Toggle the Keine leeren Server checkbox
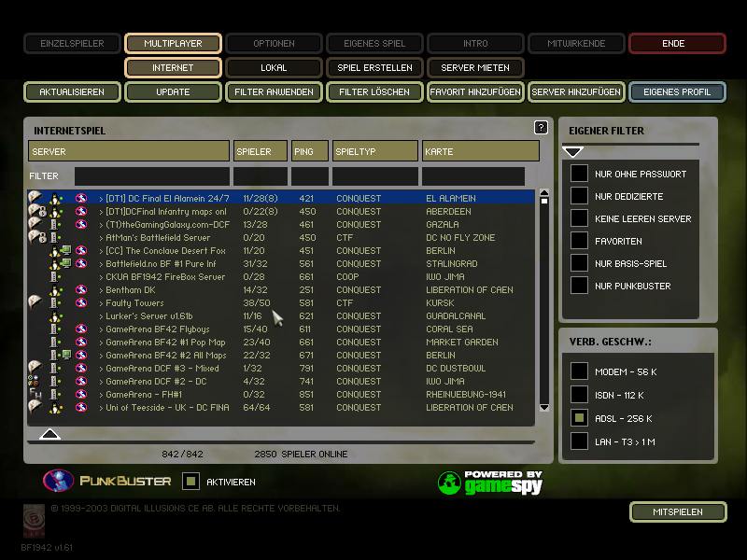747x560 pixels. (x=579, y=218)
